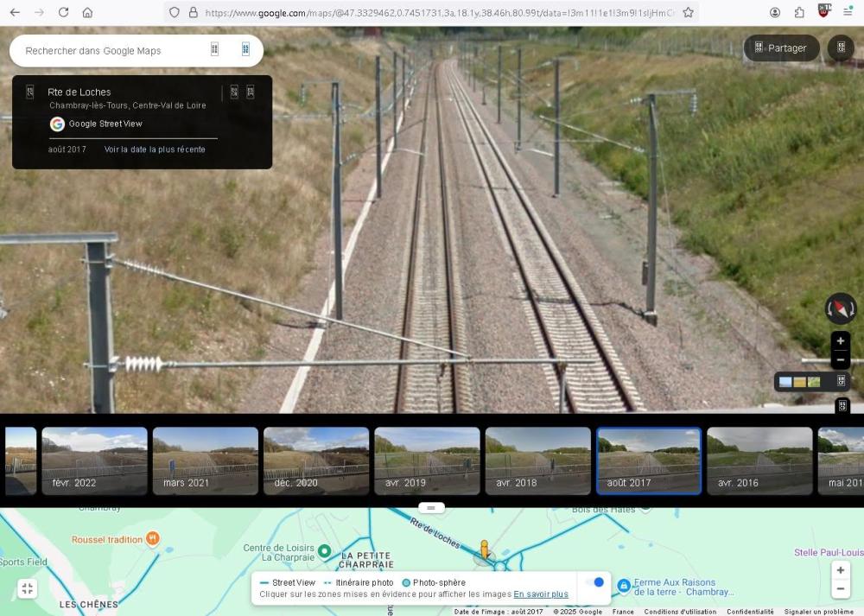Image resolution: width=864 pixels, height=616 pixels.
Task: Go back with browser back arrow
Action: point(15,12)
